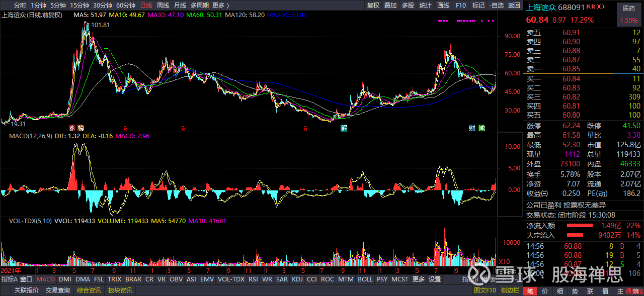Click the 财 financial report marker
This screenshot has height=296, width=644.
[x=472, y=128]
